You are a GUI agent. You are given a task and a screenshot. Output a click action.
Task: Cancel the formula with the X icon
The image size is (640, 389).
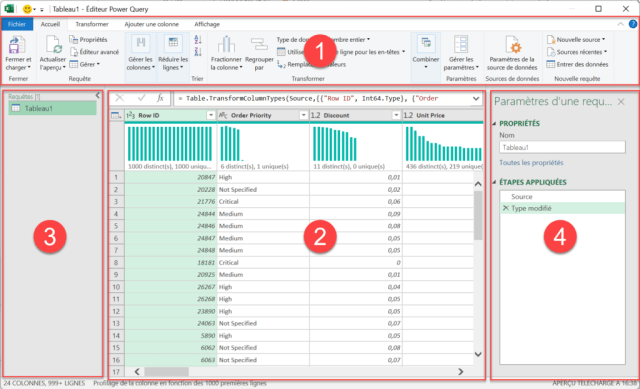(x=120, y=98)
